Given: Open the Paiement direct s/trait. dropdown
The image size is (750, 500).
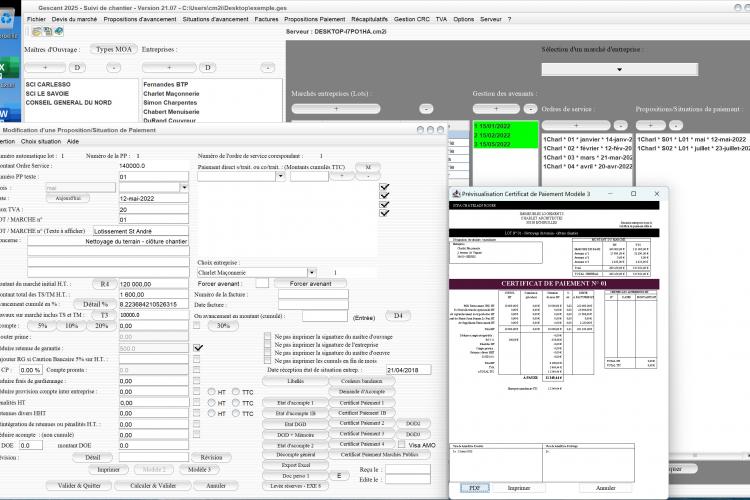Looking at the screenshot, I should click(280, 177).
